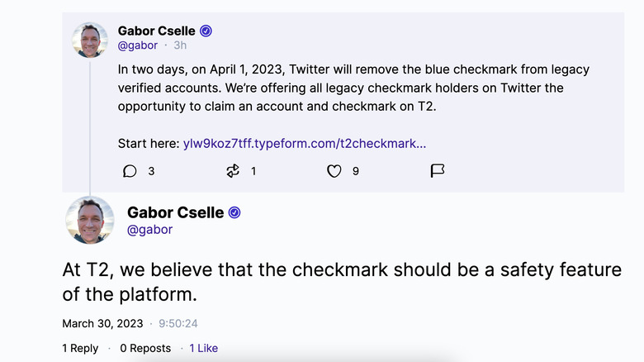The image size is (644, 362).
Task: Open the small profile avatar in quoted post
Action: coord(90,40)
